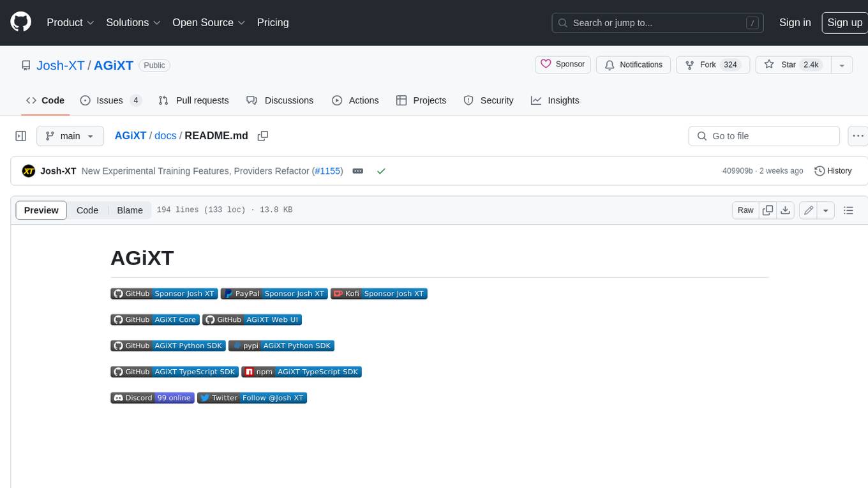Open the document outline
Viewport: 868px width, 488px height.
click(848, 210)
